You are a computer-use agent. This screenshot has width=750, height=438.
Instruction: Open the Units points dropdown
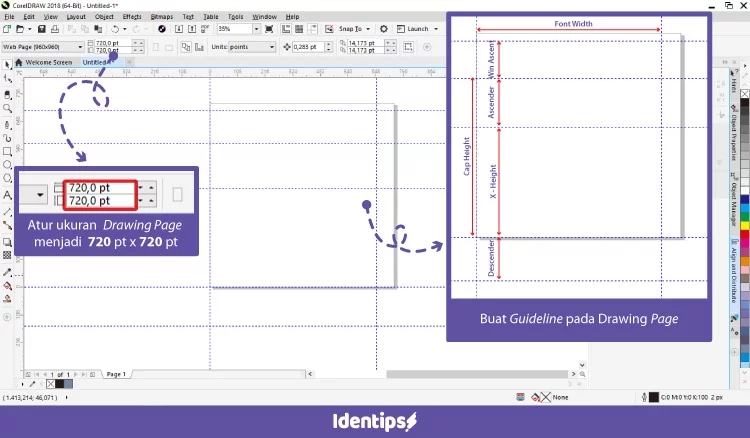[x=269, y=47]
